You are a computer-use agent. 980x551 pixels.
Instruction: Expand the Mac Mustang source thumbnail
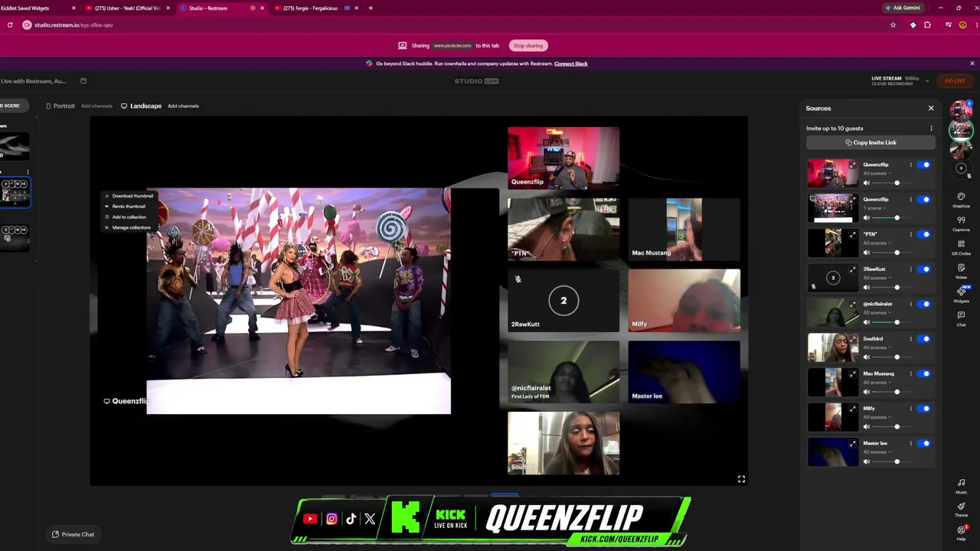click(853, 374)
